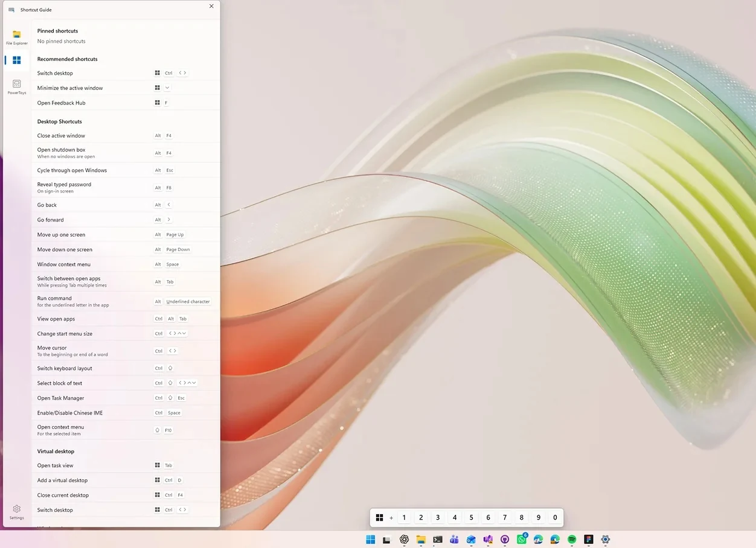Click the No pinned shortcuts message
Screen dimensions: 756x548
click(61, 41)
